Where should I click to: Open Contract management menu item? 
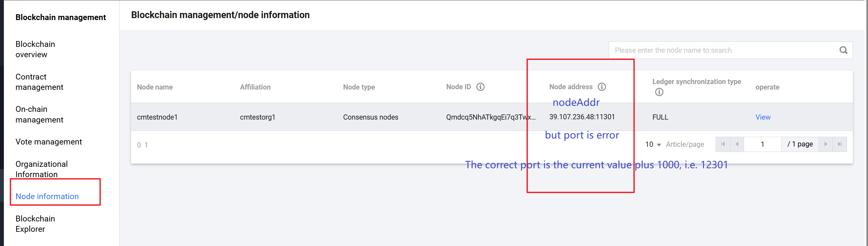tap(39, 82)
